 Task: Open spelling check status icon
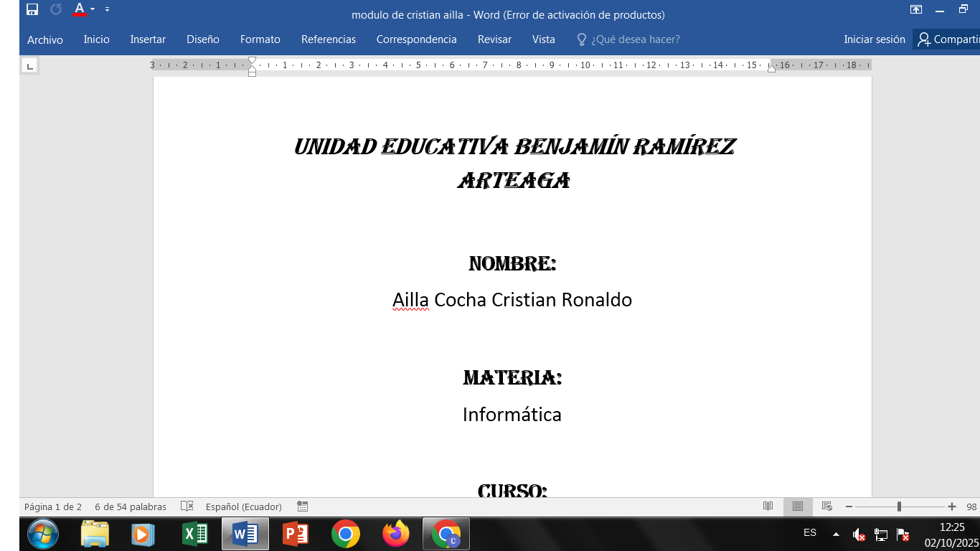[x=187, y=507]
